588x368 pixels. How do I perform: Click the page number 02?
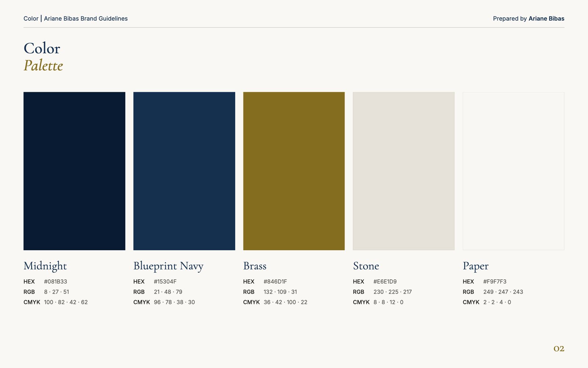click(559, 348)
